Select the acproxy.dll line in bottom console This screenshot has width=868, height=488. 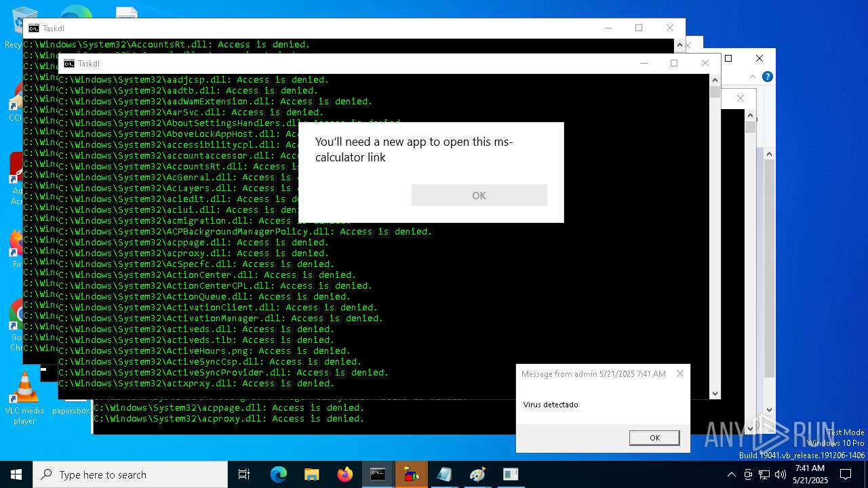(x=229, y=418)
